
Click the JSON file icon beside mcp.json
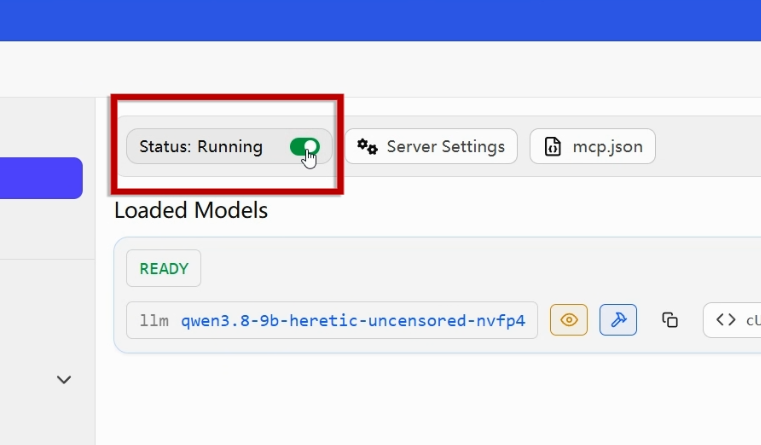coord(553,147)
